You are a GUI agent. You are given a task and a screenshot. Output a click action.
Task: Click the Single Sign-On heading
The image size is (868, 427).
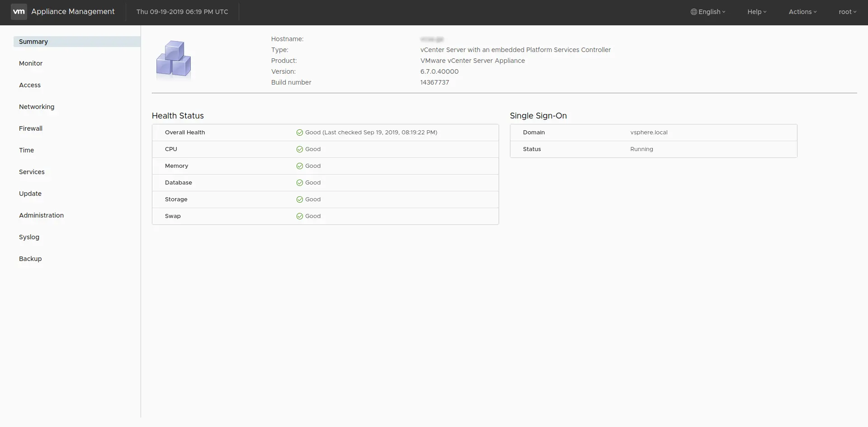538,116
